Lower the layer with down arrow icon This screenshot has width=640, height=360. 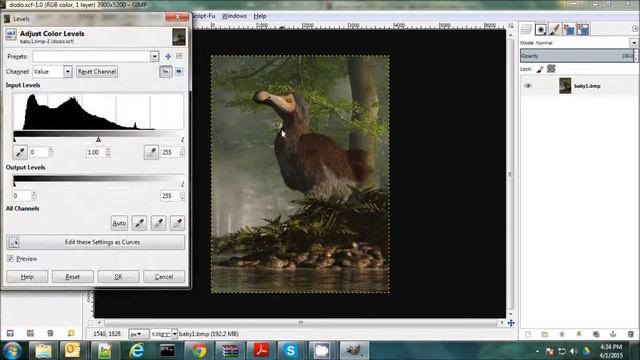(579, 334)
